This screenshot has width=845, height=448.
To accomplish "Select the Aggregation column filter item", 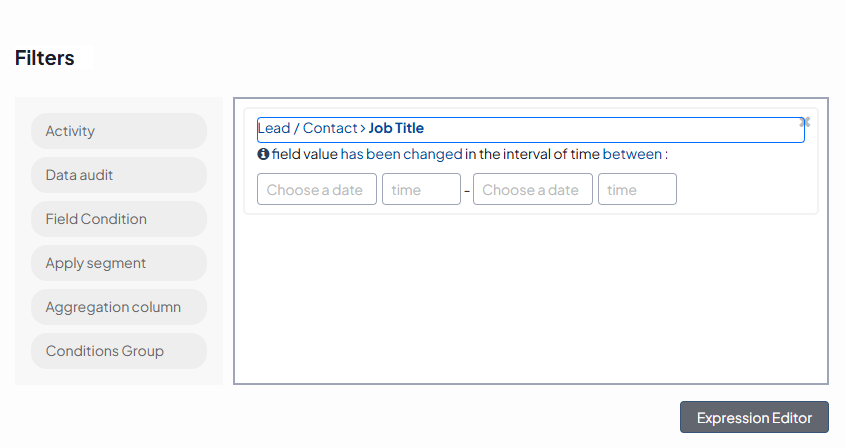I will (119, 307).
